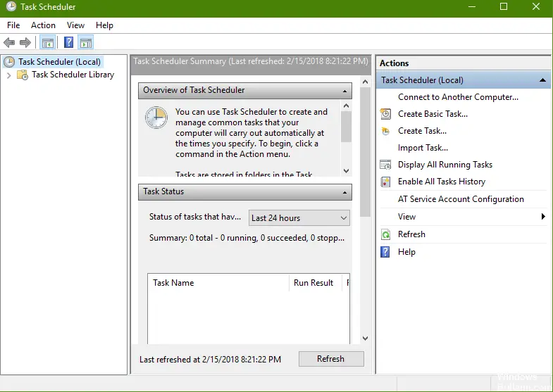Click the clock icon beside Task Scheduler (Local)
The height and width of the screenshot is (392, 553).
(9, 62)
